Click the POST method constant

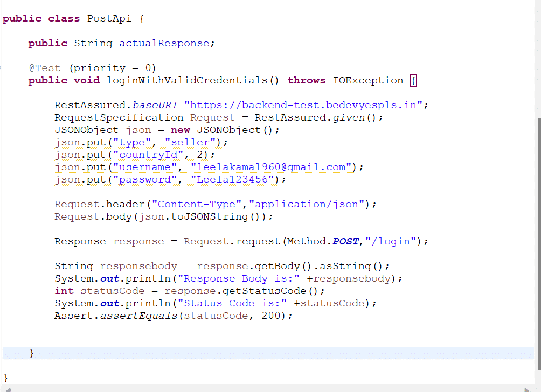coord(345,241)
